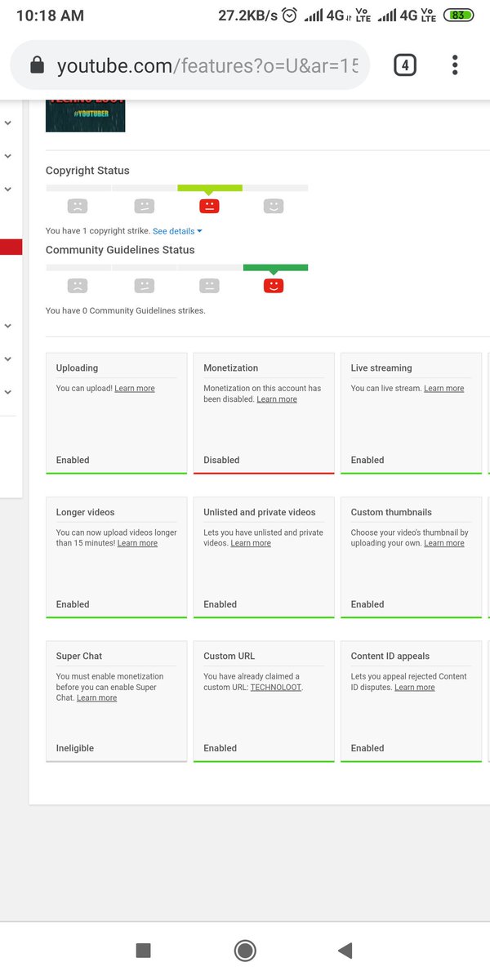Image resolution: width=490 pixels, height=980 pixels.
Task: Tap the channel banner thumbnail with #YOUTUBER
Action: (x=85, y=115)
